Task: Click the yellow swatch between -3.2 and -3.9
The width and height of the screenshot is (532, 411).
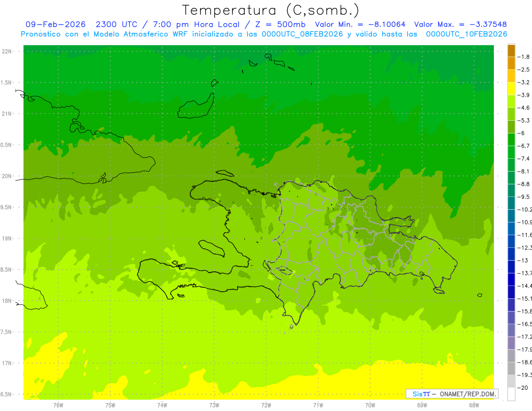Action: tap(511, 89)
